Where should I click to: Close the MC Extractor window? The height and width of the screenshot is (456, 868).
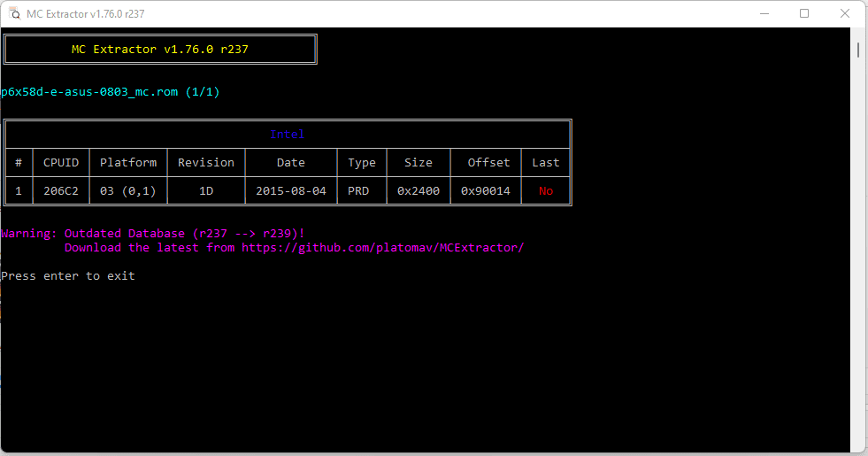pyautogui.click(x=845, y=14)
